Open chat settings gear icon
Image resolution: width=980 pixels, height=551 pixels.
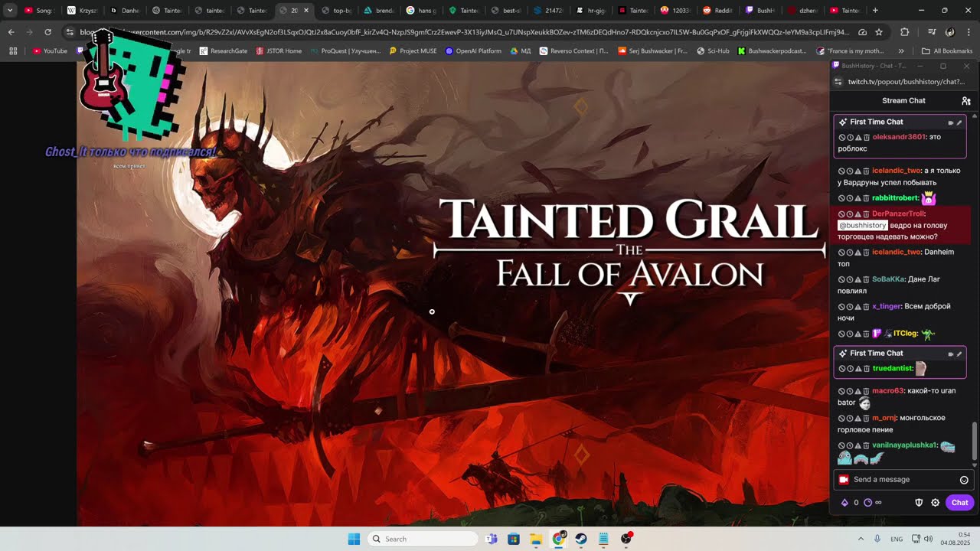tap(935, 503)
